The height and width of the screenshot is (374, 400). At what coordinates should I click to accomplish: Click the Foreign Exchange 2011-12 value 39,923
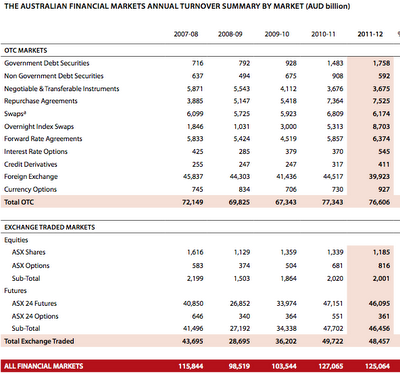[379, 177]
